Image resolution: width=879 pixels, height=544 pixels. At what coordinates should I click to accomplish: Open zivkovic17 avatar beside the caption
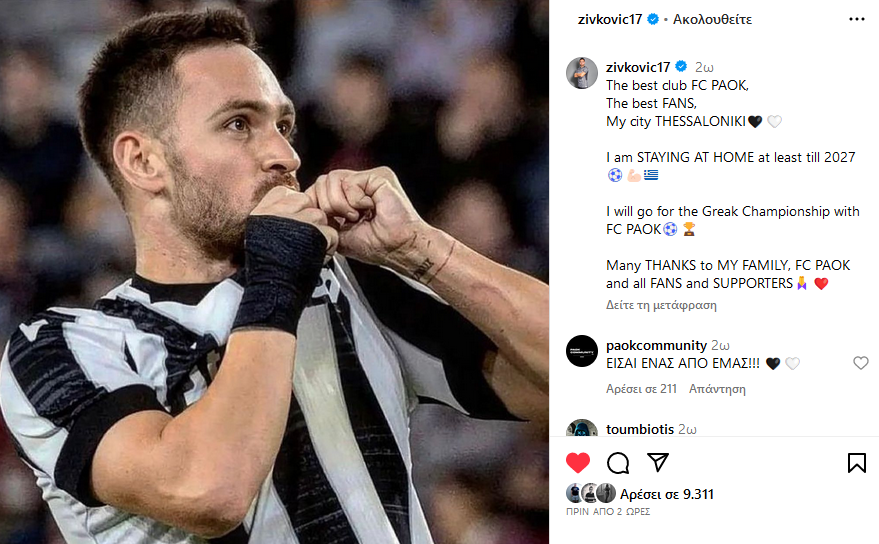point(582,73)
